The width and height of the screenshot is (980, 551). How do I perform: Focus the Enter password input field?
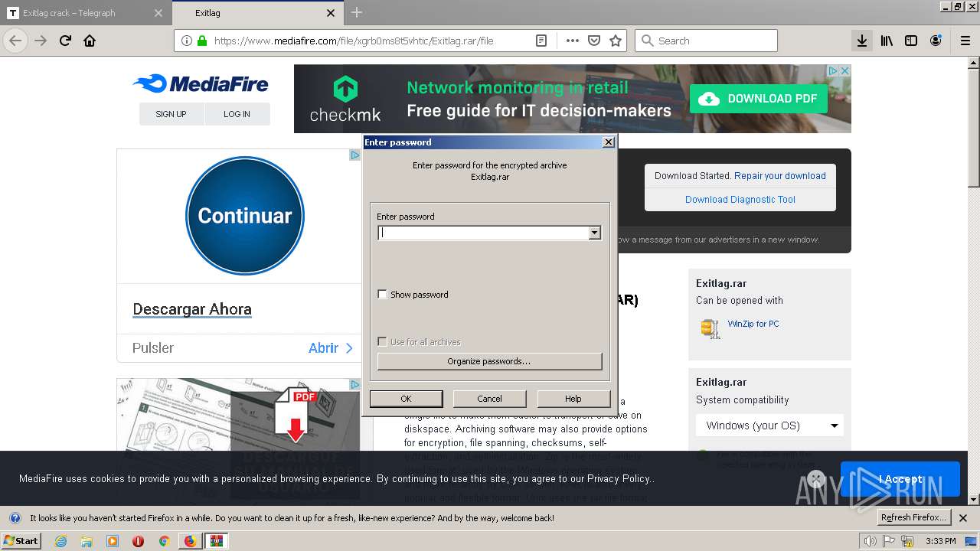click(x=483, y=233)
